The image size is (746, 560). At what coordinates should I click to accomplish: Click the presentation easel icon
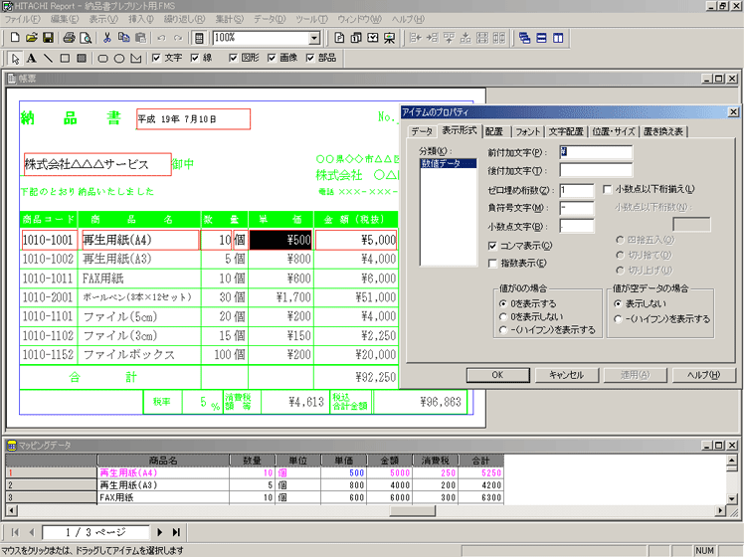[x=389, y=38]
